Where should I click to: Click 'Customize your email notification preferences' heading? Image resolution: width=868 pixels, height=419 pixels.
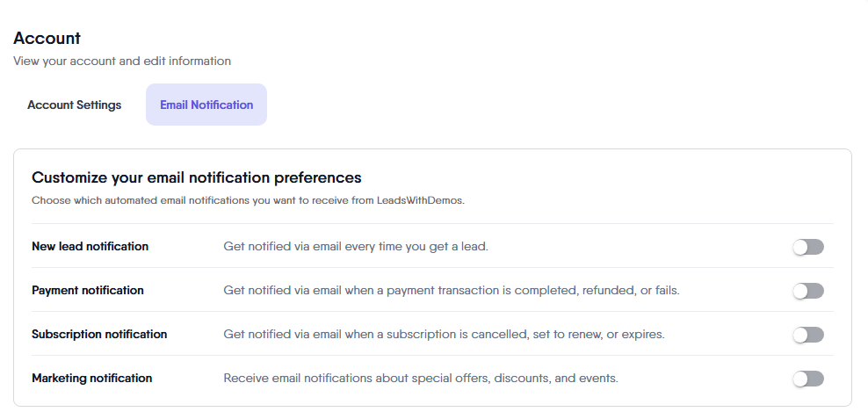(197, 177)
